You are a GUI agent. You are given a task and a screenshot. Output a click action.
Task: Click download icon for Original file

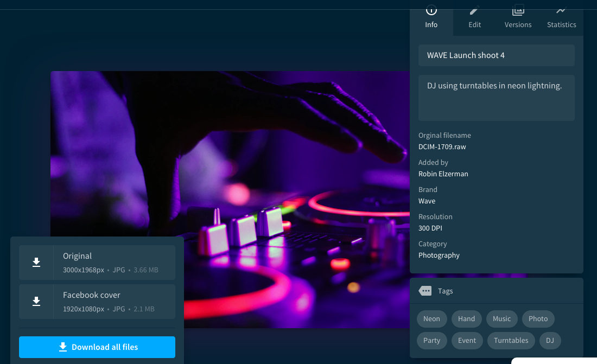[36, 263]
